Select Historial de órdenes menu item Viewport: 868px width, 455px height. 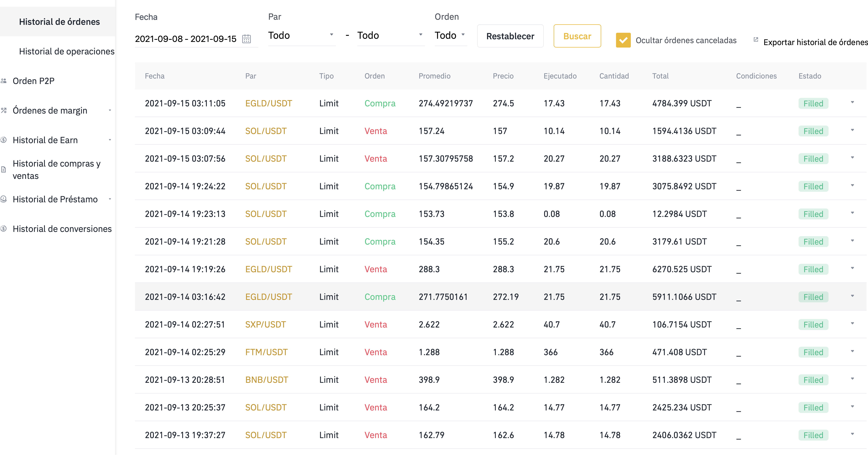59,22
